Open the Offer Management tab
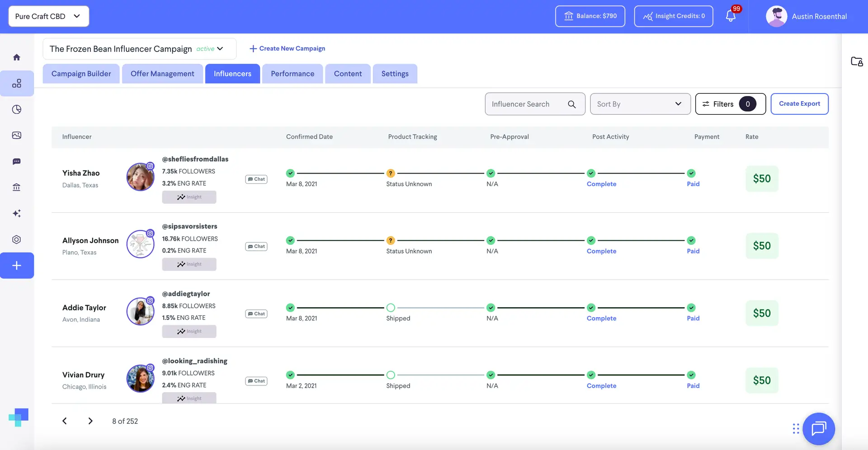Screen dimensions: 868x450 162,74
